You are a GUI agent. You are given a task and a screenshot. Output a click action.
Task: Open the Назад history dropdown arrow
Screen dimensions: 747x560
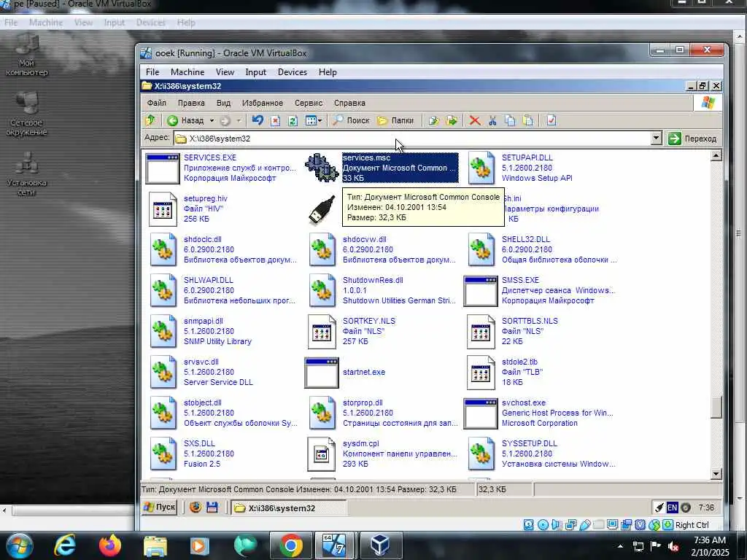[212, 120]
